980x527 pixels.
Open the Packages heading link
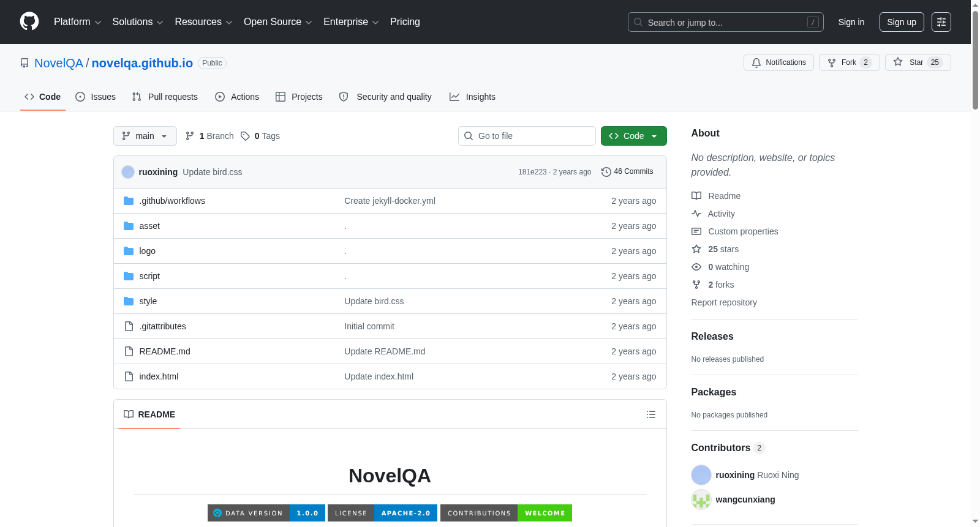pyautogui.click(x=714, y=392)
